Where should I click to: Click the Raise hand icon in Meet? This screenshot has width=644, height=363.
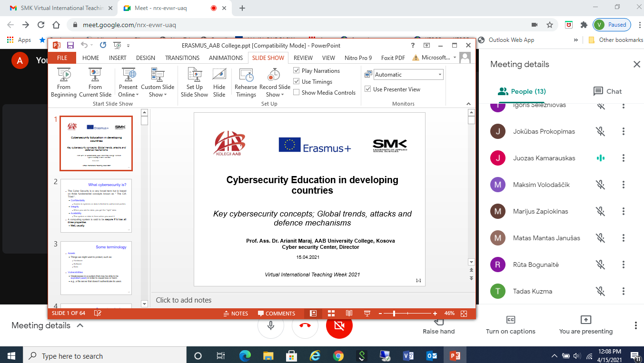(x=438, y=321)
